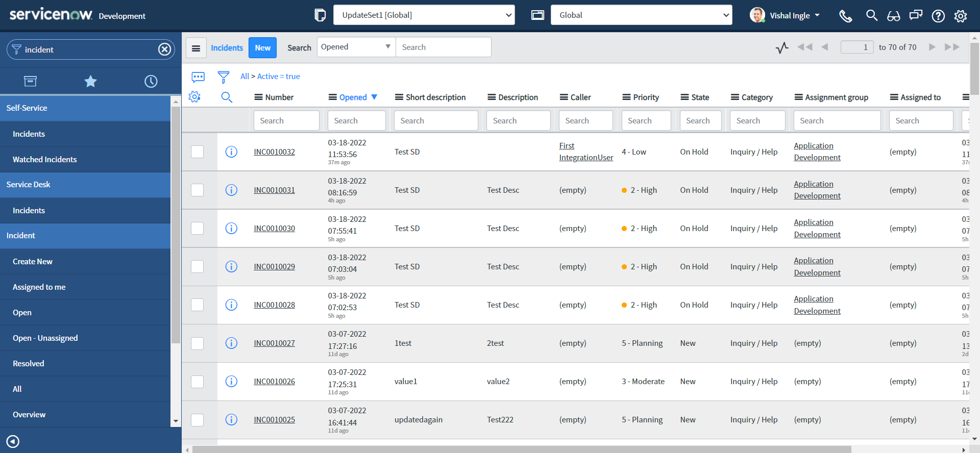The height and width of the screenshot is (453, 980).
Task: Open Connect chat sidebar icon
Action: (x=916, y=15)
